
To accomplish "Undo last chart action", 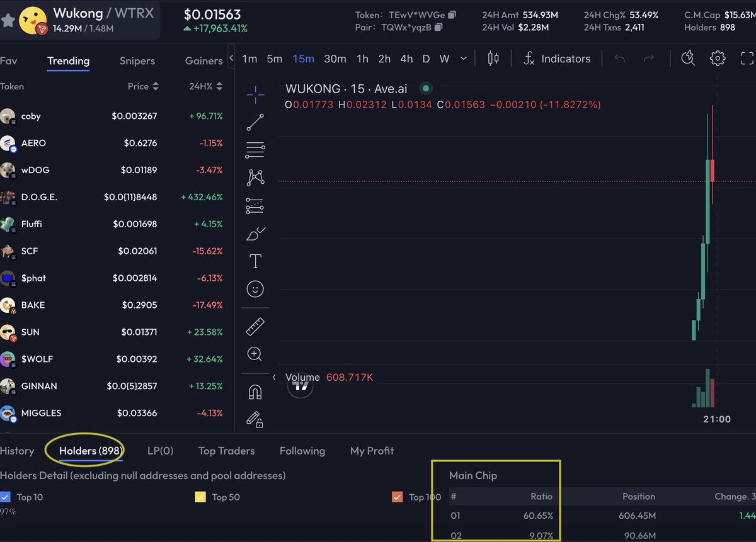I will tap(620, 59).
